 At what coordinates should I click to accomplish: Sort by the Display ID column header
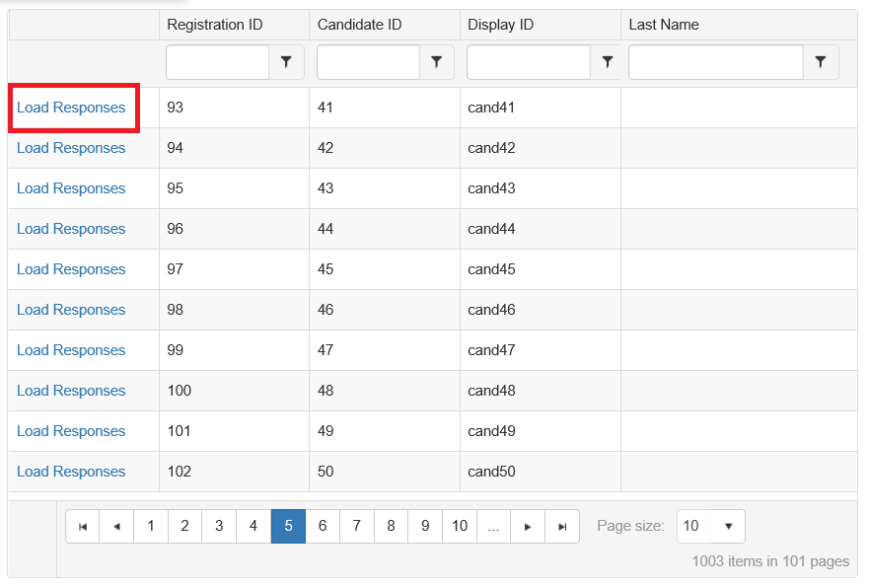tap(501, 25)
